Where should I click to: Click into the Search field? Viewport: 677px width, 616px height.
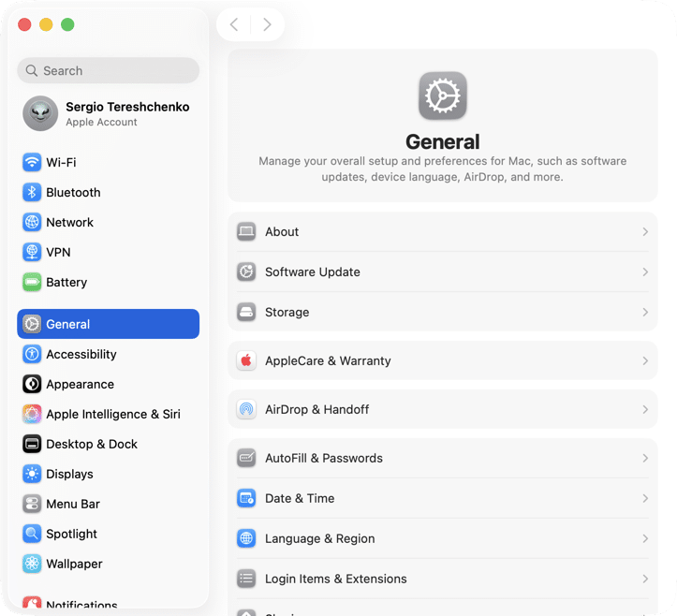tap(108, 70)
